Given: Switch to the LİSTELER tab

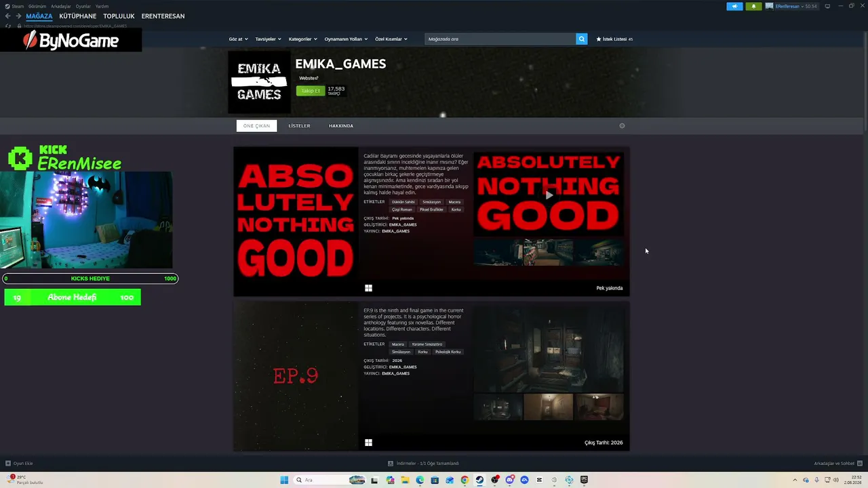Looking at the screenshot, I should [x=299, y=125].
